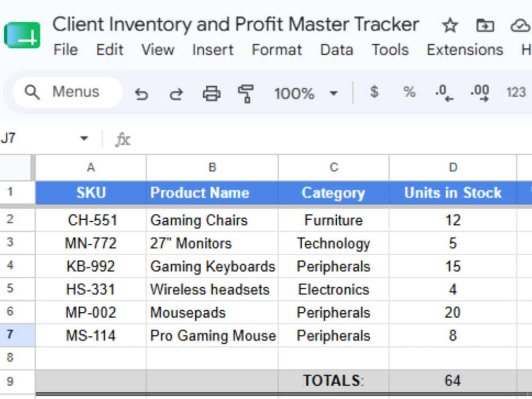Select cell containing MP-002
Screen dimensions: 532x399
point(91,312)
